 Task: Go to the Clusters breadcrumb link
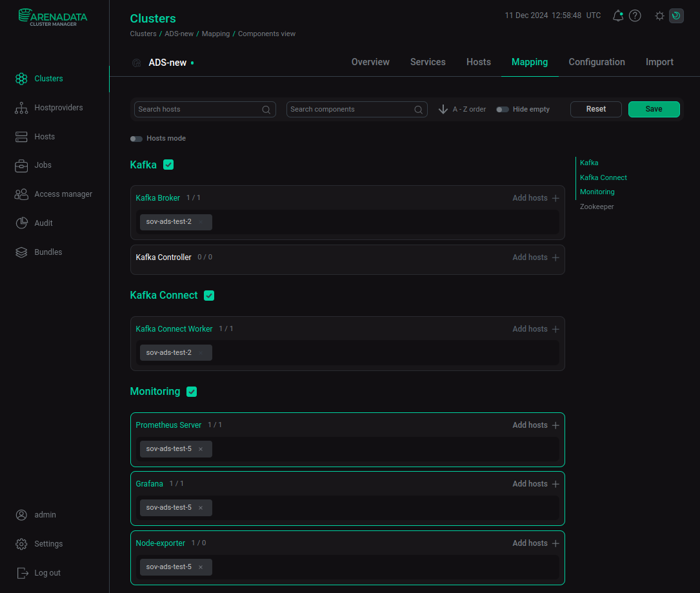[x=143, y=34]
